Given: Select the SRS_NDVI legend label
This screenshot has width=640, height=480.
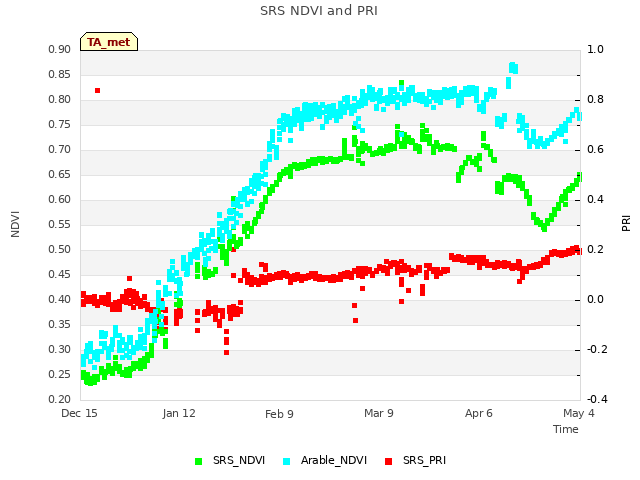Looking at the screenshot, I should click(239, 460).
